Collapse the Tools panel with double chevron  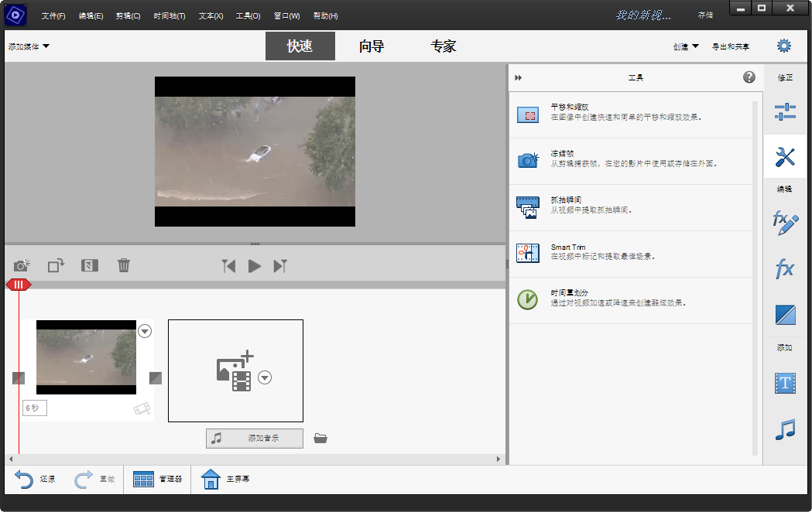tap(517, 77)
